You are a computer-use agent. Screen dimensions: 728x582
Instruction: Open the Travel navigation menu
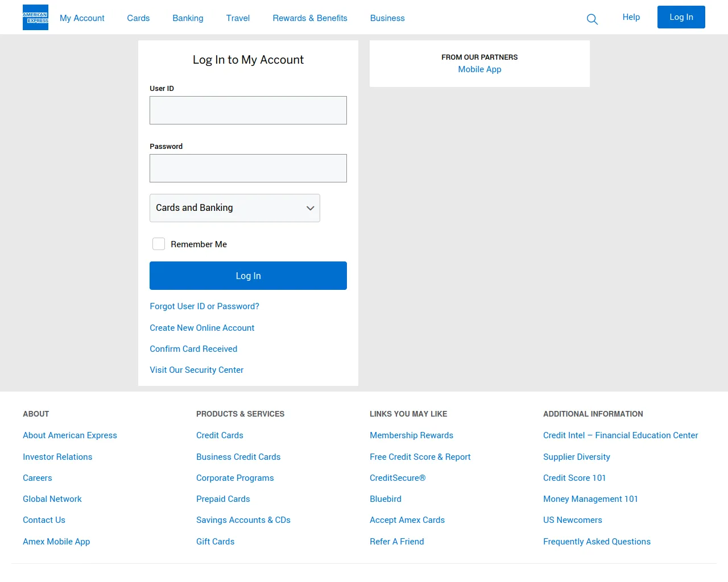tap(238, 18)
